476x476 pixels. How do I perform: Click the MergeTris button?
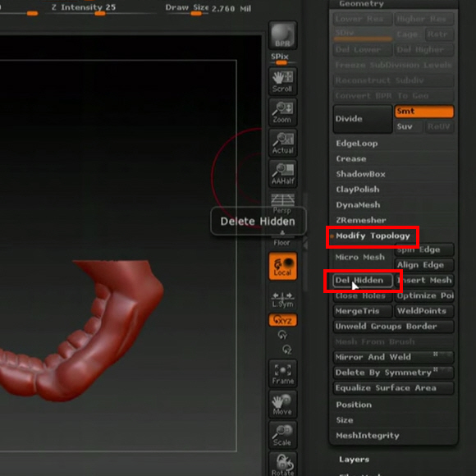(x=363, y=311)
